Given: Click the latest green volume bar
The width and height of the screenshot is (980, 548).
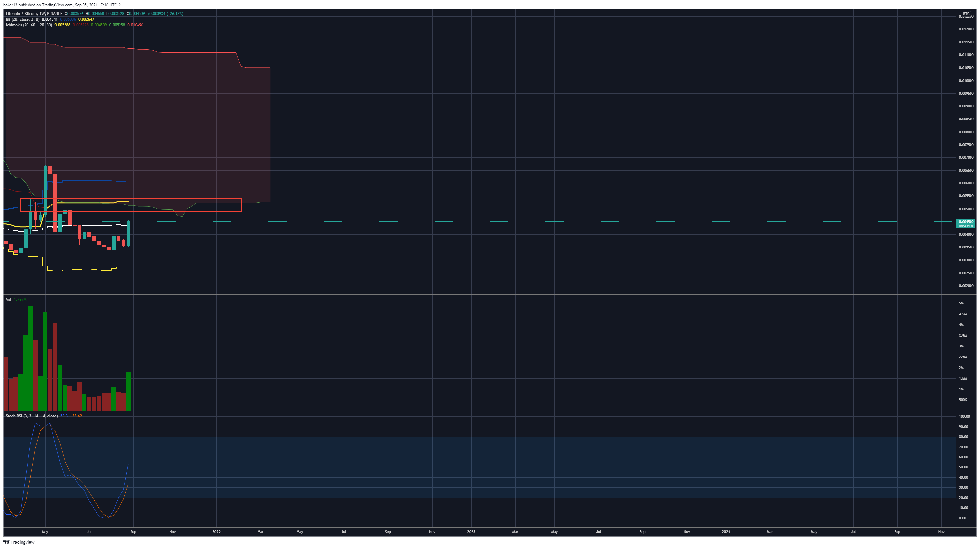Looking at the screenshot, I should point(129,391).
